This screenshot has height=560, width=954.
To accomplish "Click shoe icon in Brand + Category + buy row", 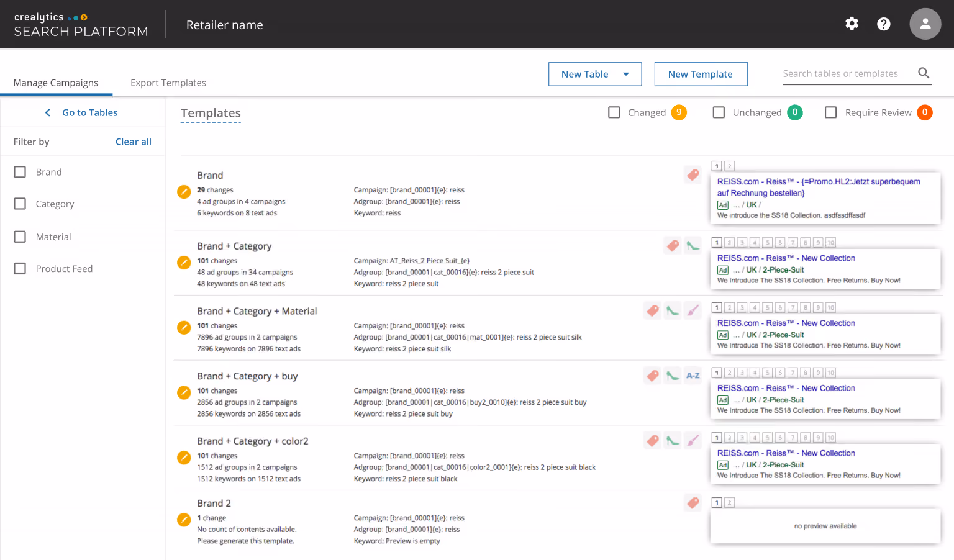I will 673,376.
